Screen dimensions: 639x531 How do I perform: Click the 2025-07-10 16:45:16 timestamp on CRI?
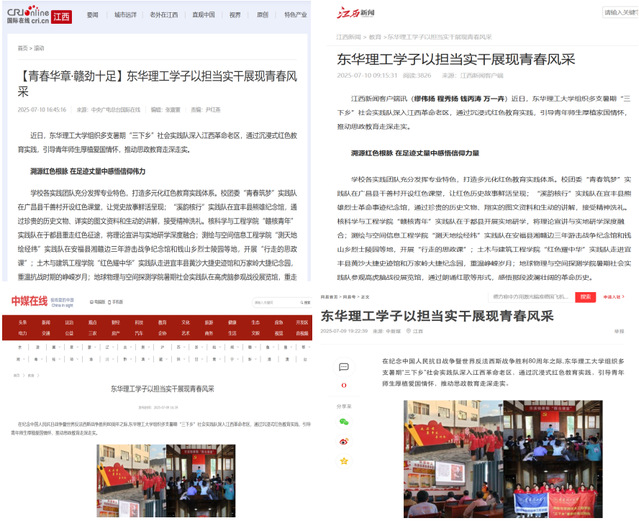(x=42, y=110)
